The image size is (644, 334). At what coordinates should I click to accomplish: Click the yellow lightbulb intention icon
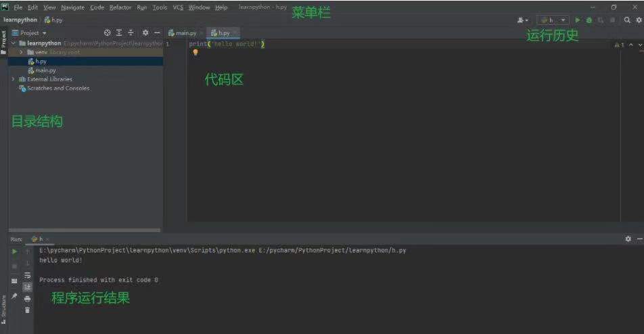[195, 52]
